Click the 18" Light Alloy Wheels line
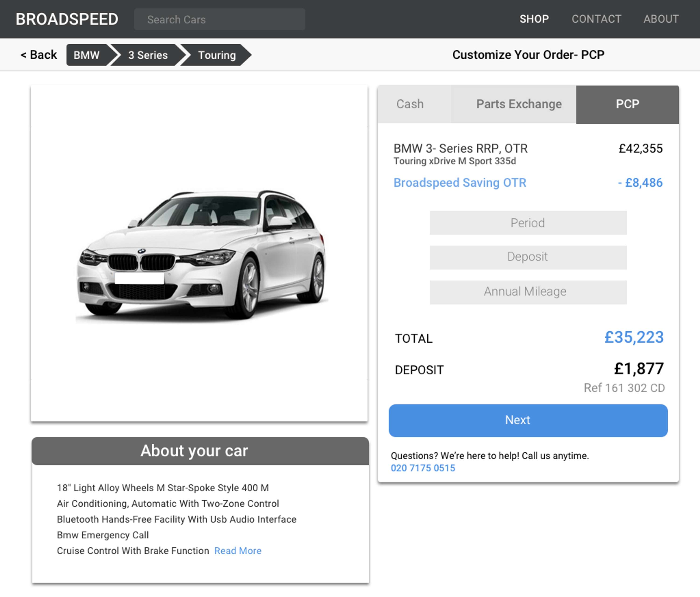This screenshot has width=700, height=597. click(x=163, y=488)
